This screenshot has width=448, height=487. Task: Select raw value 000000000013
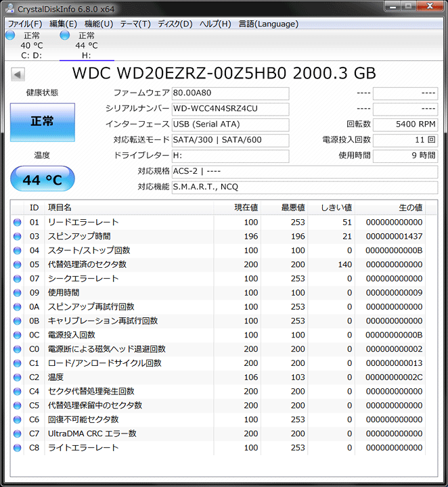click(x=394, y=363)
